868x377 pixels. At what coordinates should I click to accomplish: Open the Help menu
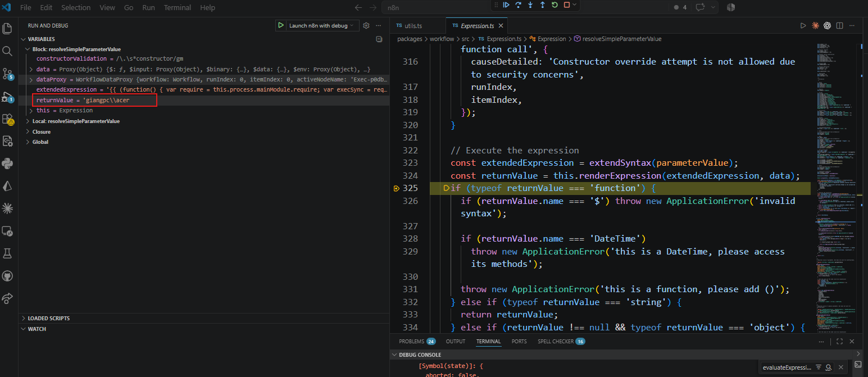[x=207, y=7]
